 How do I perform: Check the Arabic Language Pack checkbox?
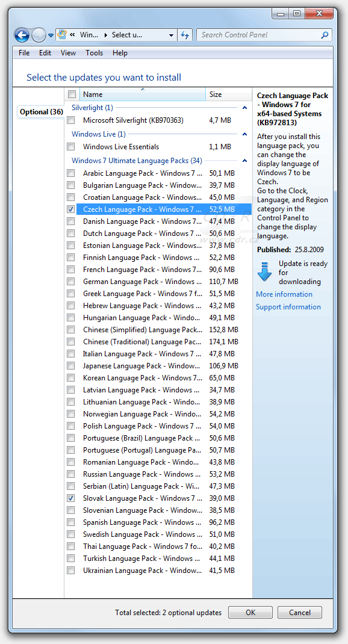[71, 173]
